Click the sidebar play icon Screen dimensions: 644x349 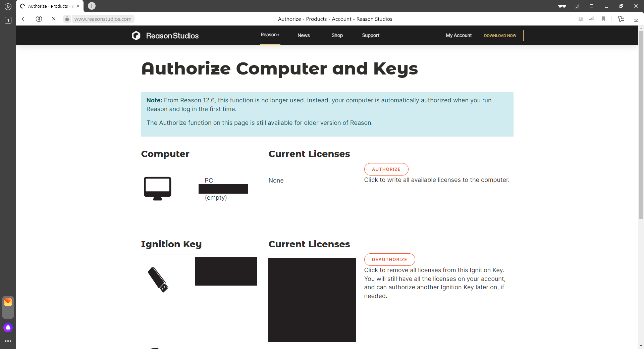pos(8,7)
